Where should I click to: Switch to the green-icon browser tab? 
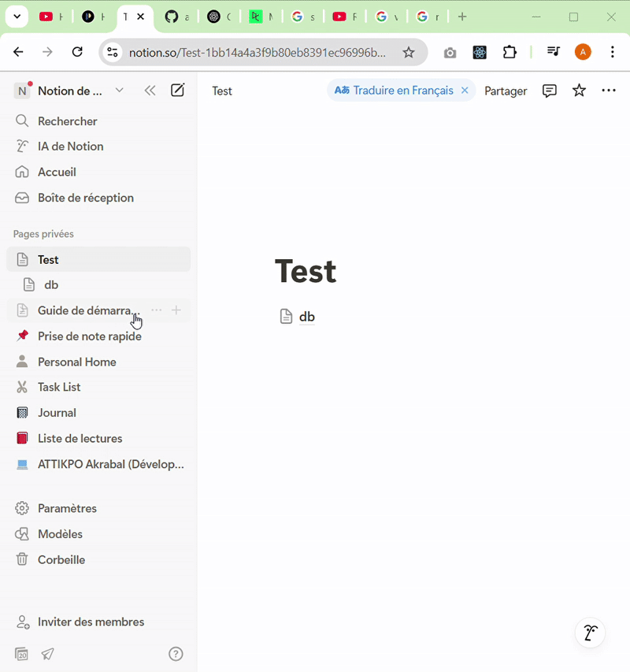(x=261, y=17)
